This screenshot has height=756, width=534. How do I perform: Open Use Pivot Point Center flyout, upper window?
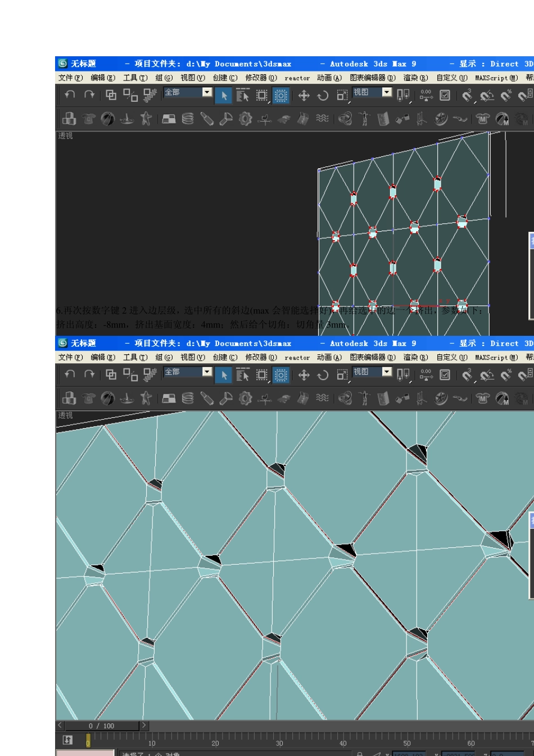[x=403, y=95]
